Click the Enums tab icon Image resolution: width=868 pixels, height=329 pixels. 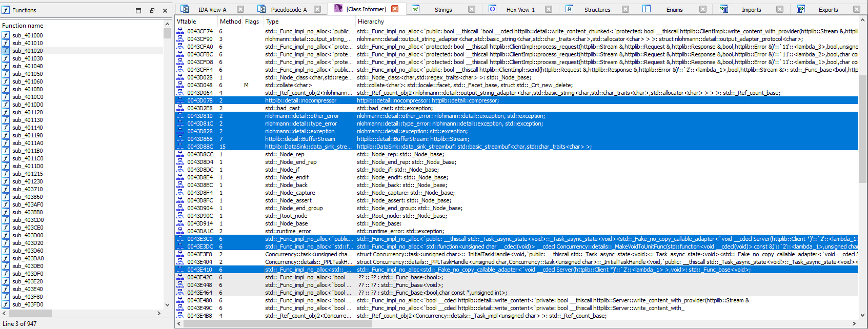(647, 9)
